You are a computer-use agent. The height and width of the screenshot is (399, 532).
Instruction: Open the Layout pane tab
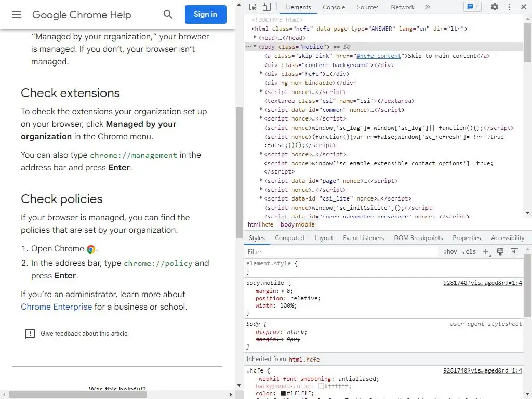[323, 238]
